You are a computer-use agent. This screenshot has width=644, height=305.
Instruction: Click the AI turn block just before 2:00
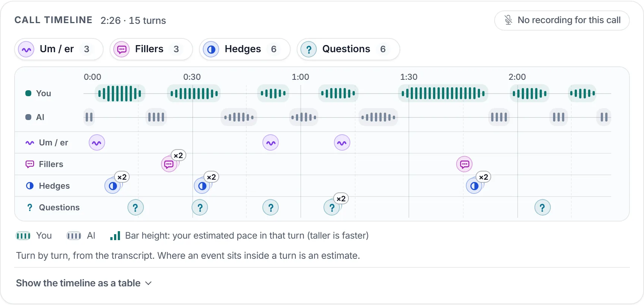pos(499,117)
